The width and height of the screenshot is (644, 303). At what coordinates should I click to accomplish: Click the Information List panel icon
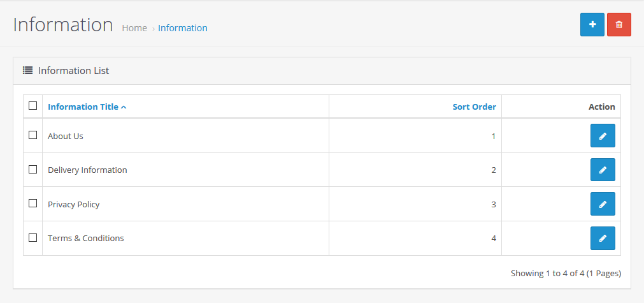pos(28,70)
